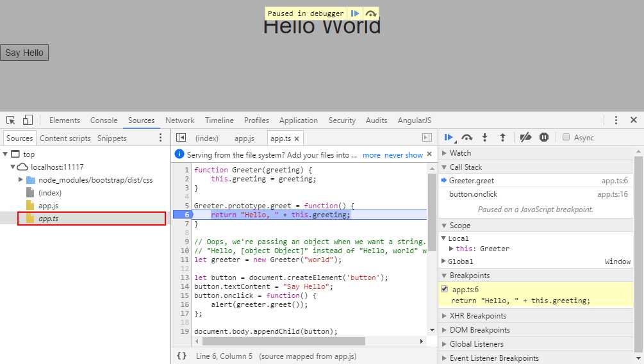Viewport: 644px width, 364px height.
Task: Close the DevTools panel
Action: pyautogui.click(x=634, y=120)
